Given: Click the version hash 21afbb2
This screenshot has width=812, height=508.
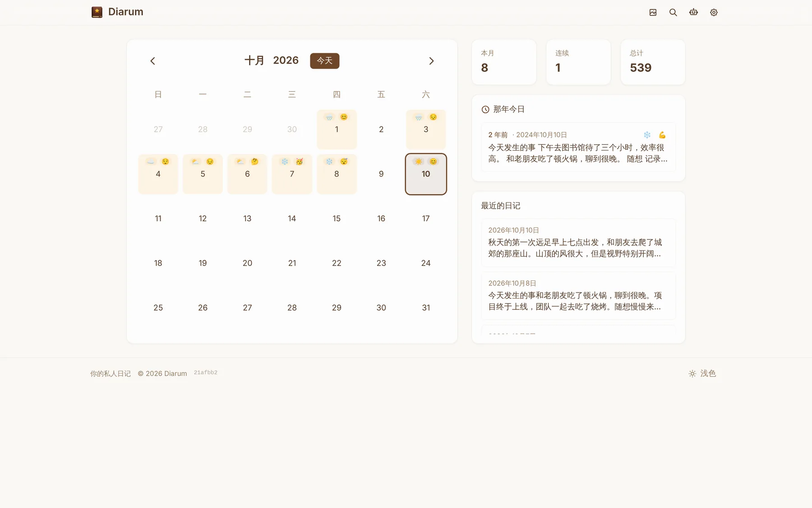Looking at the screenshot, I should [206, 373].
